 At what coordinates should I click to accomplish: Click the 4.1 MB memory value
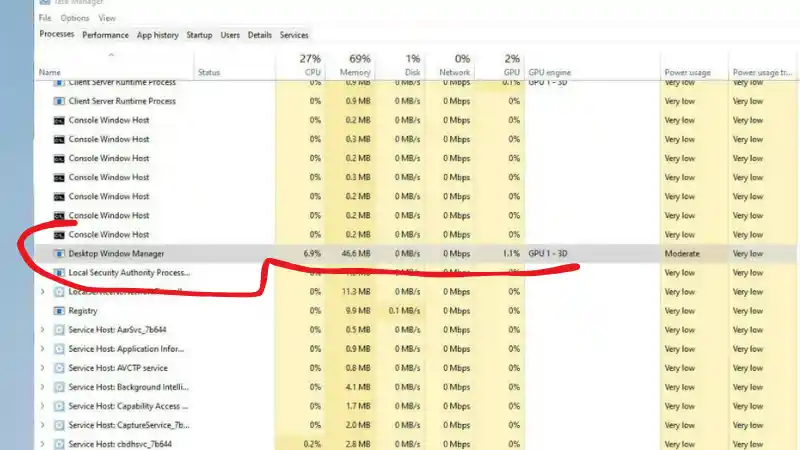(358, 387)
